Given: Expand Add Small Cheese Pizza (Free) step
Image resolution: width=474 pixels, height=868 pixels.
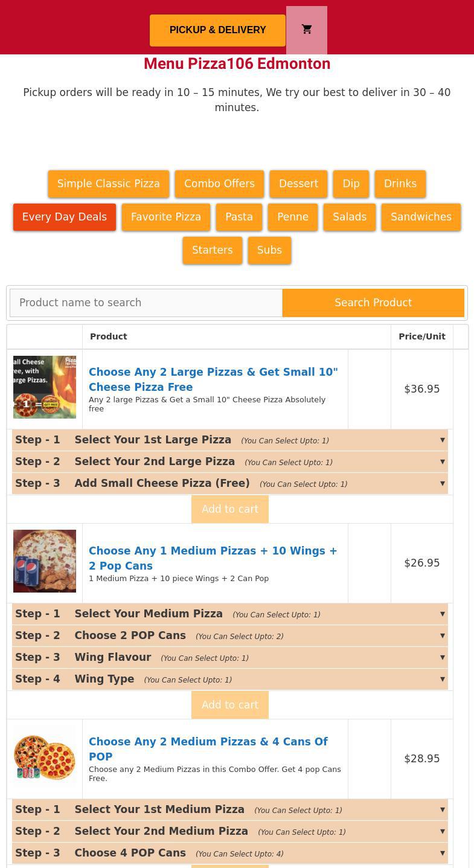Looking at the screenshot, I should pyautogui.click(x=229, y=484).
